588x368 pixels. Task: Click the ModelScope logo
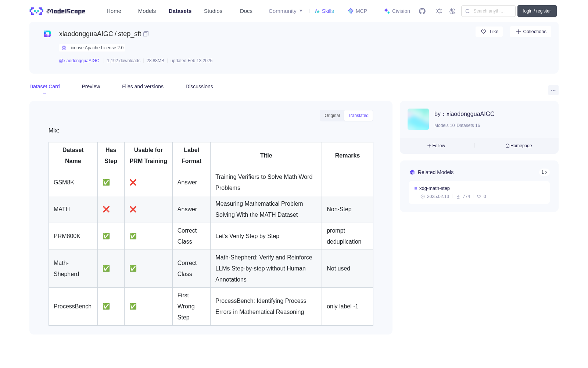[57, 11]
